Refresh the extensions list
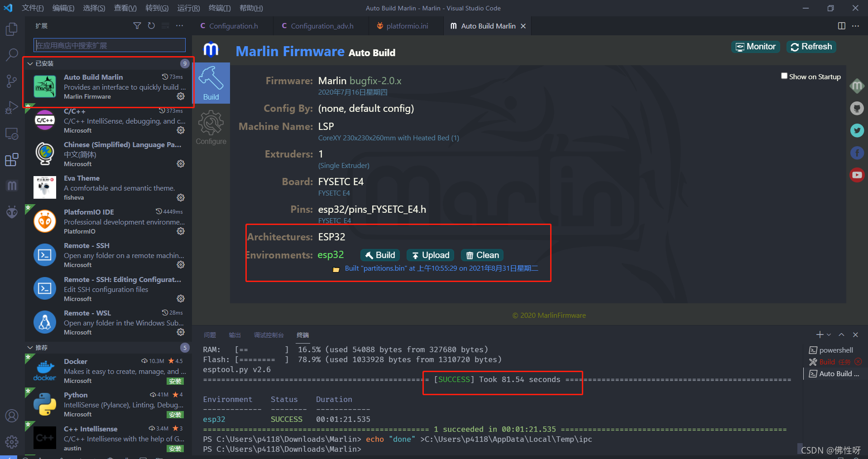 pos(151,26)
